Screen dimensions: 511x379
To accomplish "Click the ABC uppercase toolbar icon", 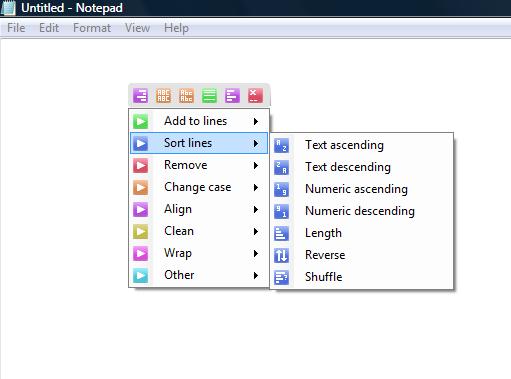I will [163, 95].
